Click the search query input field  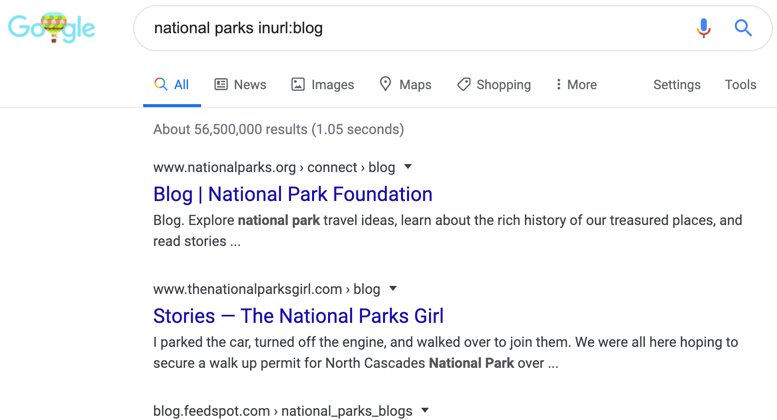[x=400, y=28]
